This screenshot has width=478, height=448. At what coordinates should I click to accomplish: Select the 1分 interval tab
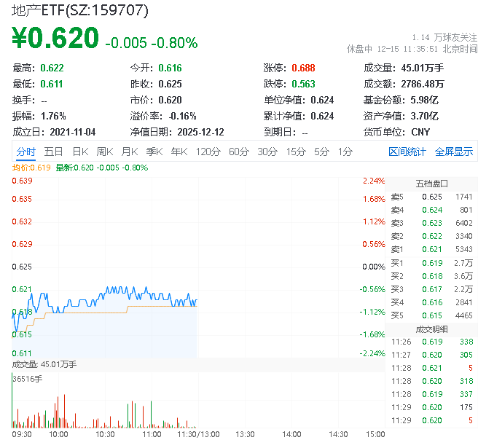(345, 152)
